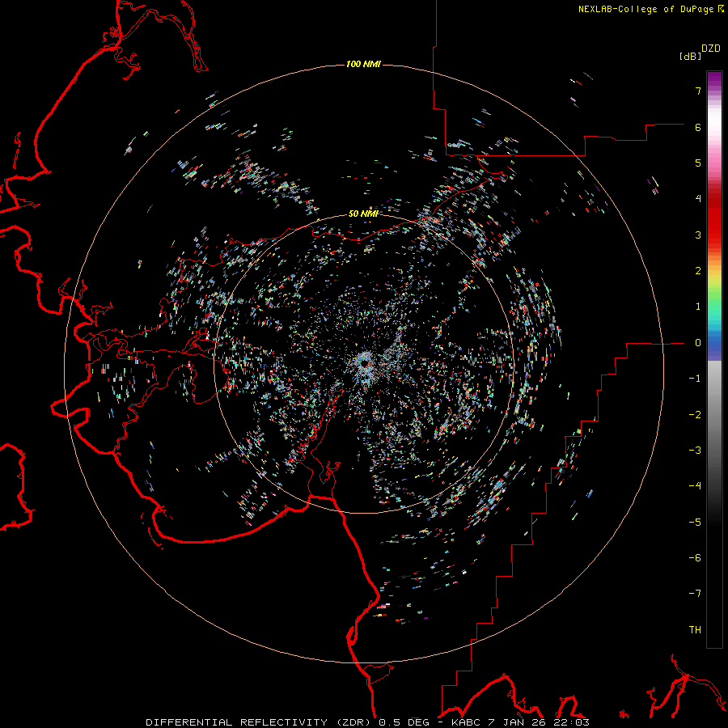728x728 pixels.
Task: Click the 50 NMI range ring label
Action: [x=363, y=214]
